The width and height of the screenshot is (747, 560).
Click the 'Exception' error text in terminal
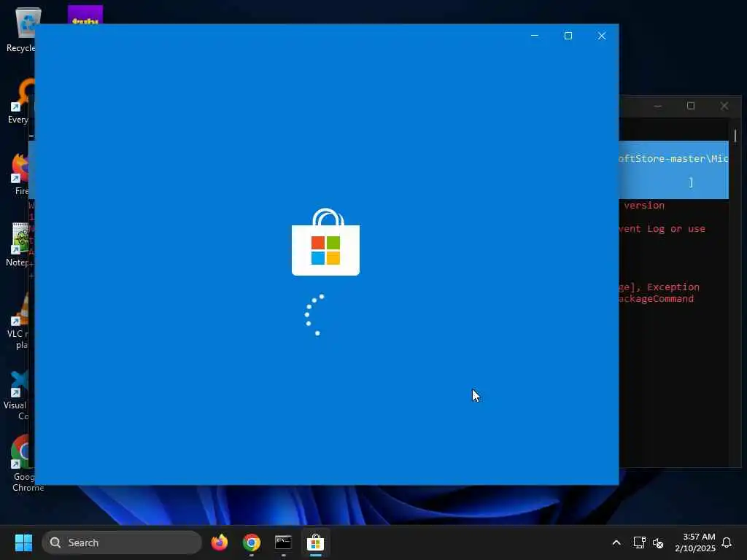(673, 287)
